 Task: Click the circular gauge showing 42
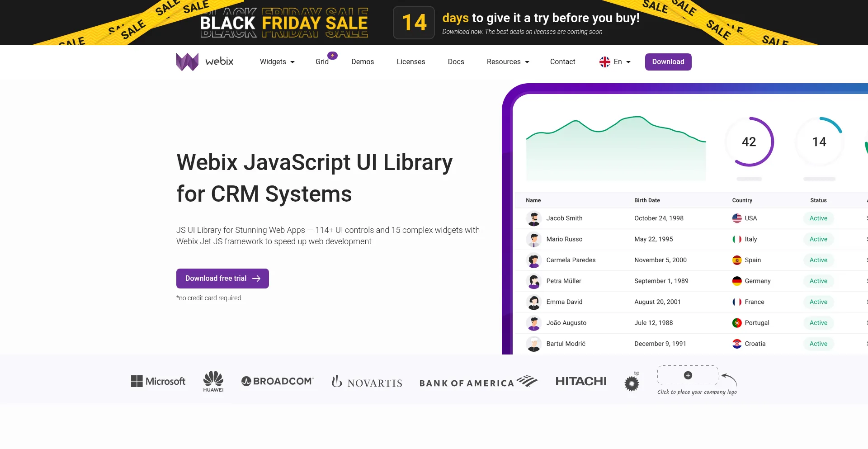pyautogui.click(x=749, y=142)
